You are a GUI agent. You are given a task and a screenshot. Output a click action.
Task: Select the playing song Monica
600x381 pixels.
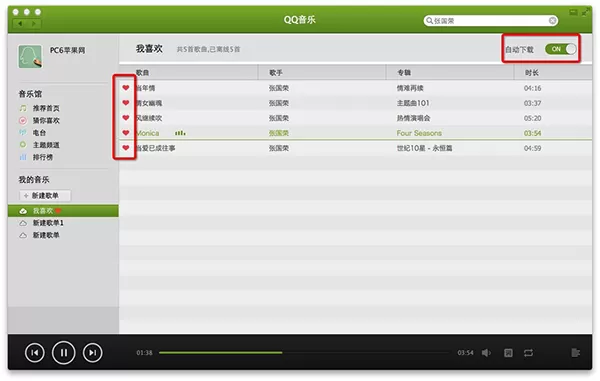148,133
